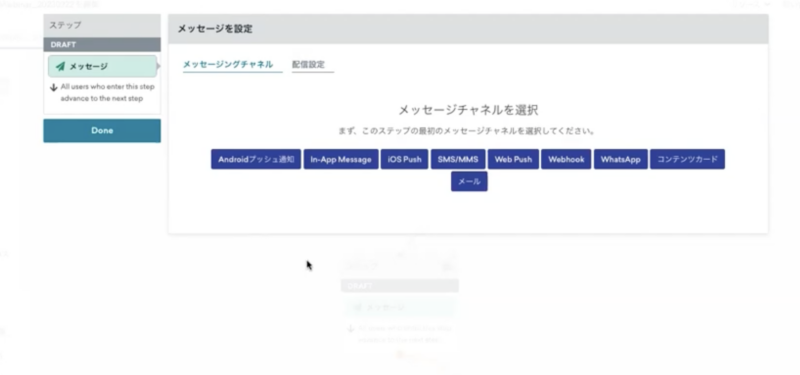Image resolution: width=800 pixels, height=375 pixels.
Task: Select the メッセージ step in sidebar
Action: (103, 66)
